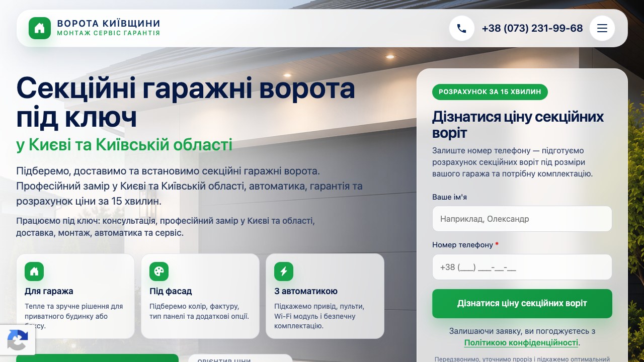Image resolution: width=644 pixels, height=362 pixels.
Task: Click the green house logo icon
Action: 40,28
